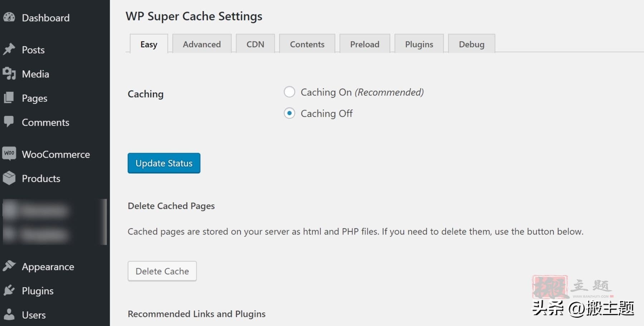Click the WooCommerce woo icon
The height and width of the screenshot is (326, 644).
point(9,153)
